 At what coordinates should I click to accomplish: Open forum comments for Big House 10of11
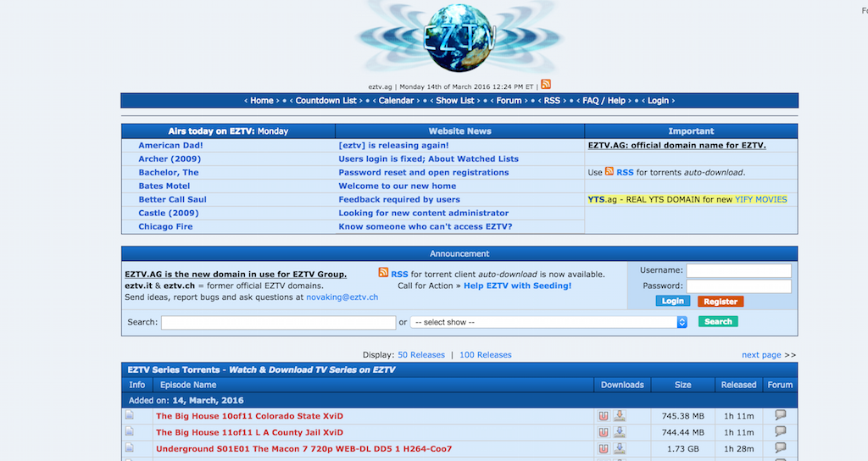(781, 415)
